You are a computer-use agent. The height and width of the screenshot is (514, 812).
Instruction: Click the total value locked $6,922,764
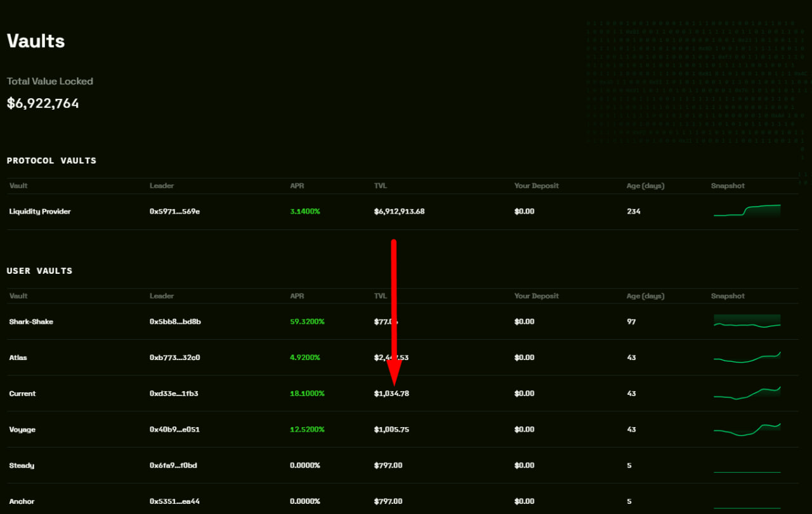[43, 103]
